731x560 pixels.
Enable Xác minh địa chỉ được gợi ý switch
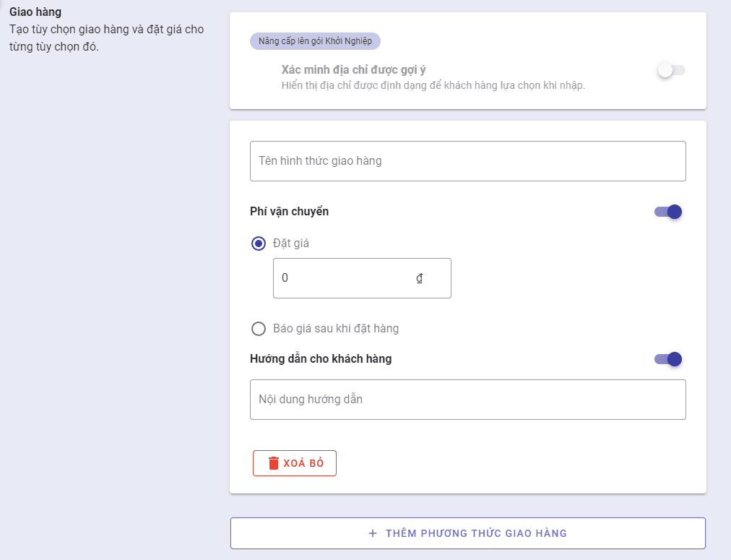[x=670, y=71]
